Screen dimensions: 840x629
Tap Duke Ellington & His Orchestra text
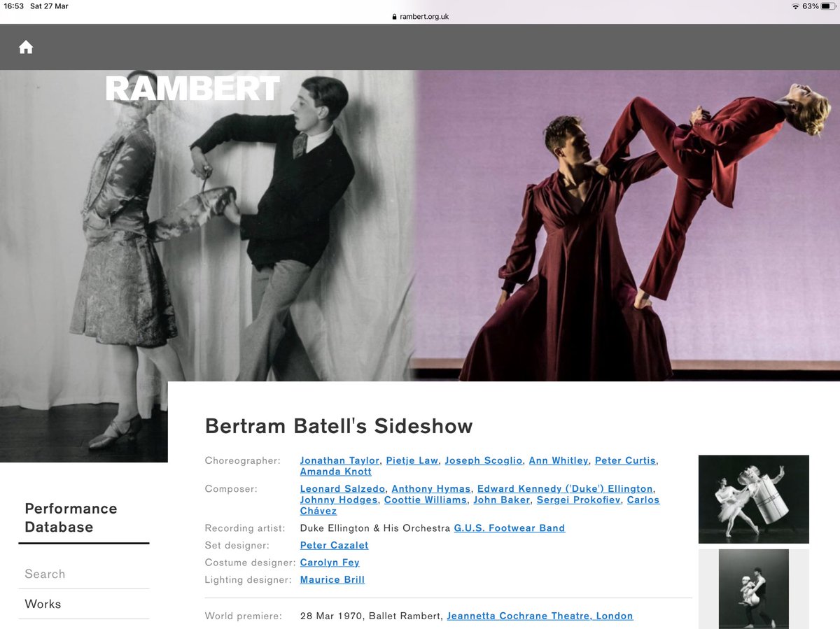[x=375, y=528]
